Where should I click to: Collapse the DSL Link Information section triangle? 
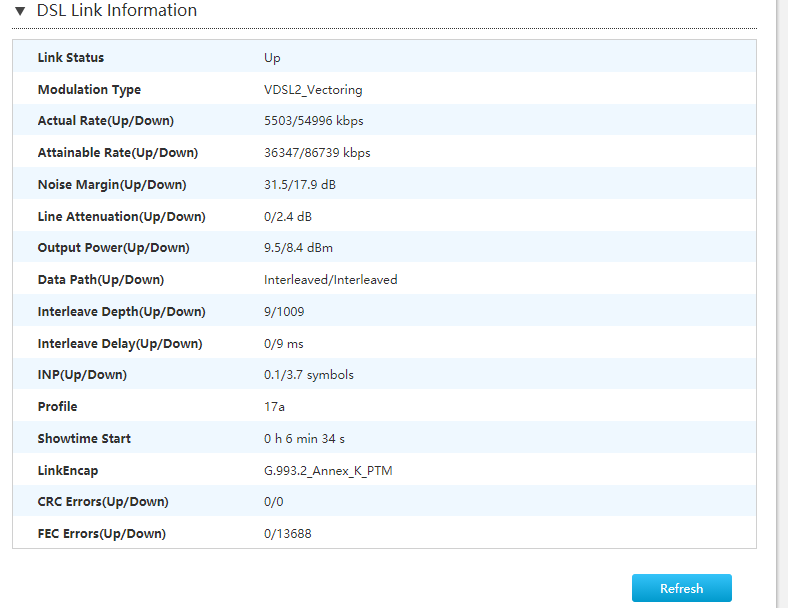[x=20, y=11]
